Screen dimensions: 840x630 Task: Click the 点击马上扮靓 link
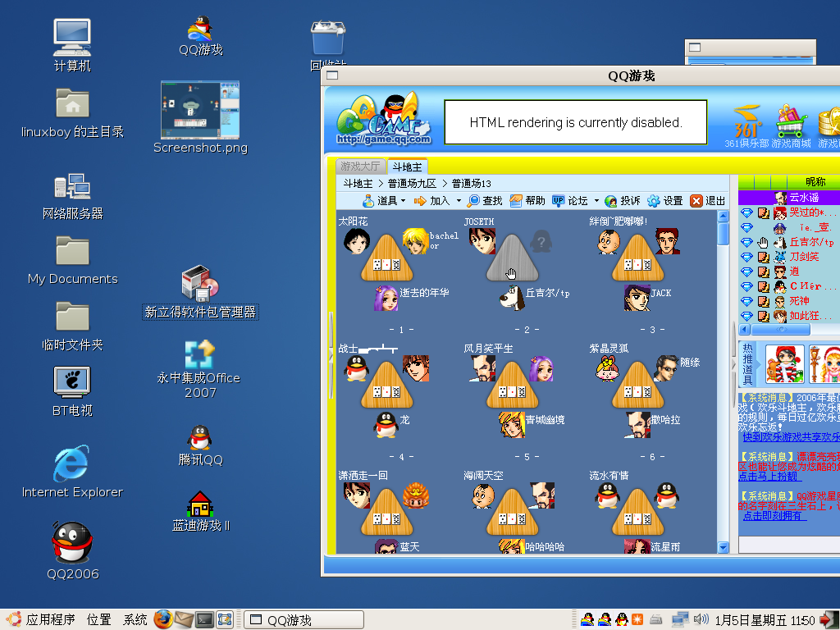(x=768, y=477)
